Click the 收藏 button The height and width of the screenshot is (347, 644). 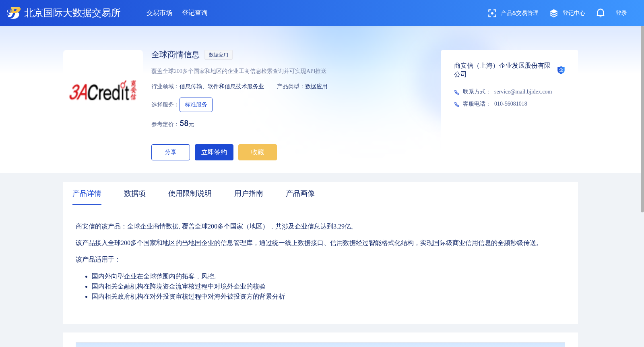[258, 152]
